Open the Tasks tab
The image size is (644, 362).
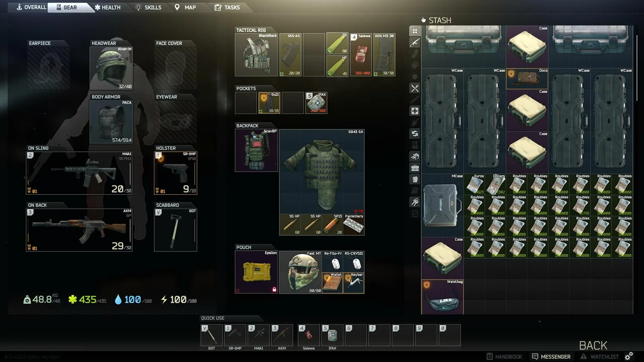click(227, 7)
